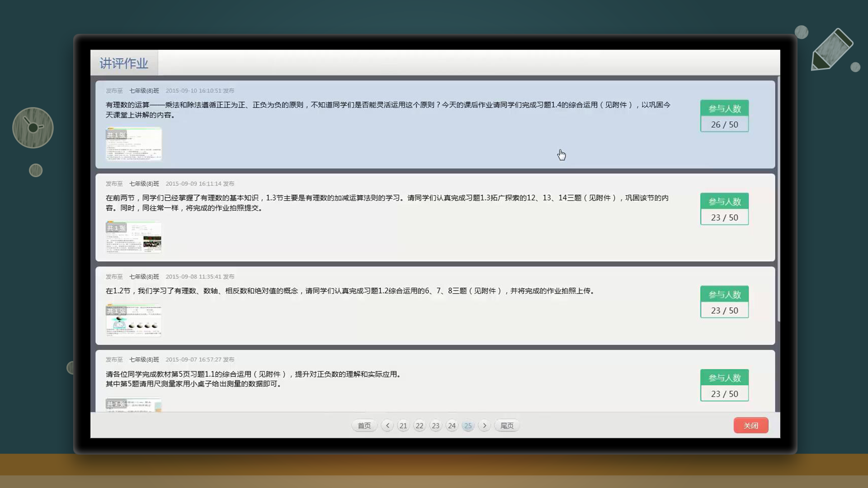Click 参与人数 23 / 50 for the 09-08 assignment
Screen dimensions: 868x488
725,302
